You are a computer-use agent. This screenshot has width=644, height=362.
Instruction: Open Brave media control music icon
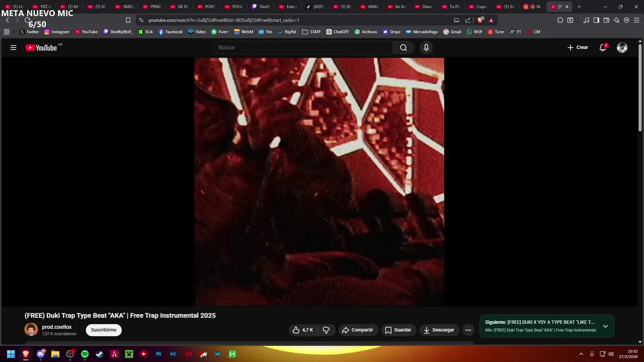[x=586, y=20]
